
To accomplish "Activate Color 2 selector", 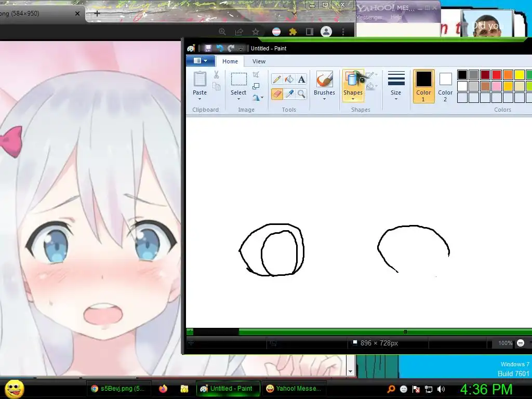I will 445,86.
